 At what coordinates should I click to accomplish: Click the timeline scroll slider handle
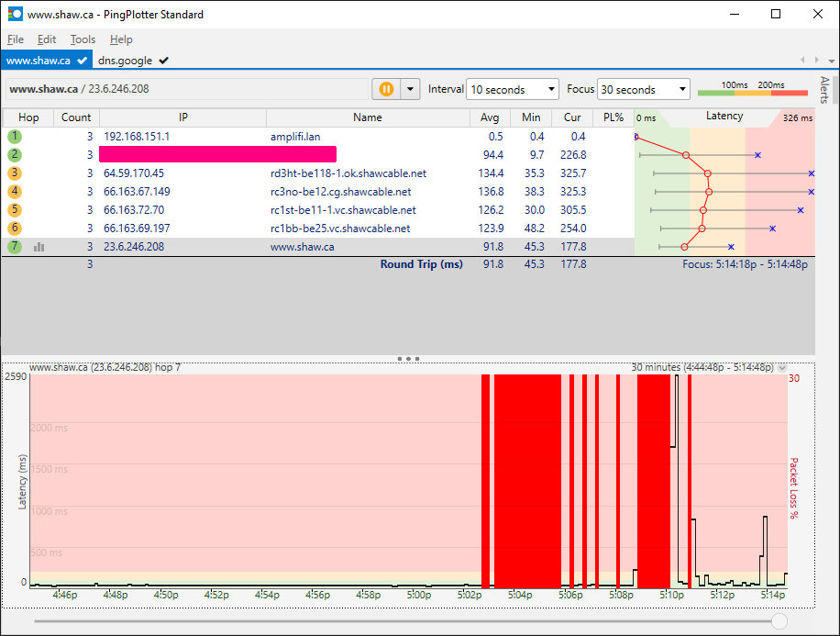pos(779,621)
